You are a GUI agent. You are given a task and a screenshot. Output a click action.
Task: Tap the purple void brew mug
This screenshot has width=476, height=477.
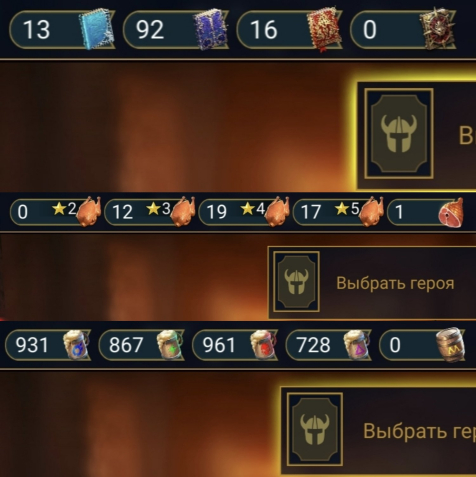[x=356, y=345]
